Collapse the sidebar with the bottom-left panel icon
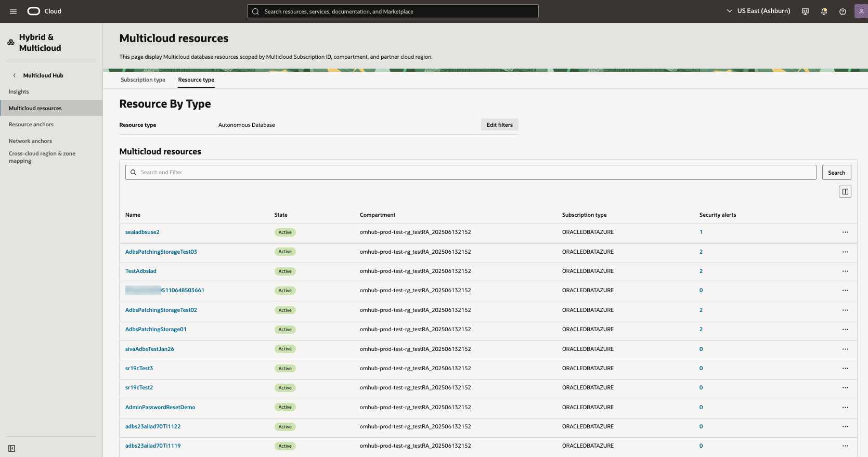This screenshot has height=457, width=868. tap(11, 448)
